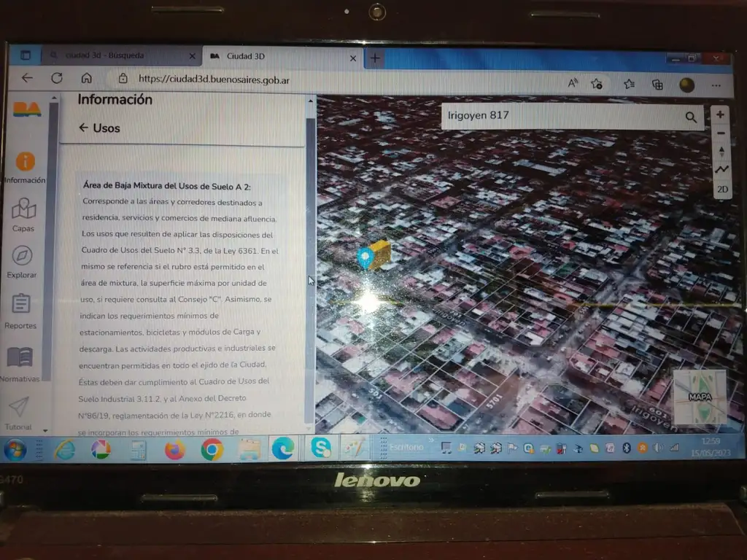Click the line-graph map tool icon

[x=721, y=169]
